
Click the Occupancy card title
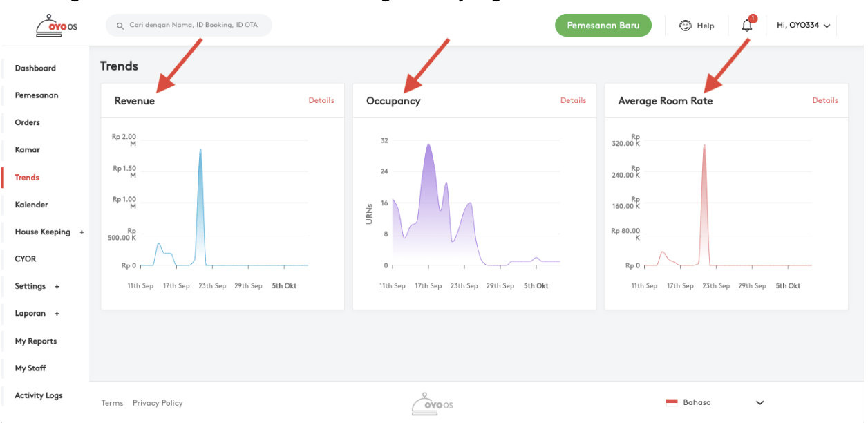pyautogui.click(x=393, y=101)
